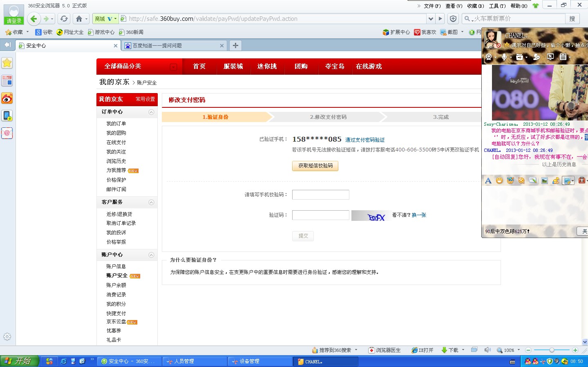Collapse the 订单中心 section chevron
This screenshot has height=367, width=588.
point(151,111)
